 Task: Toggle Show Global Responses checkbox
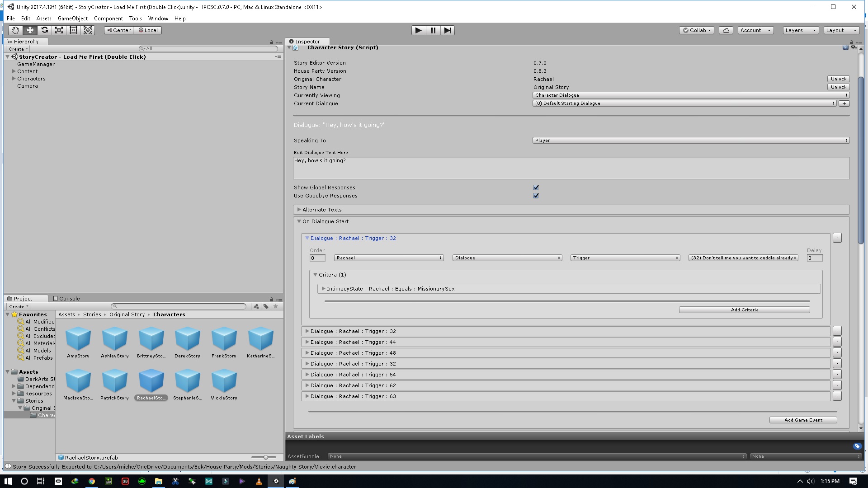click(x=536, y=188)
